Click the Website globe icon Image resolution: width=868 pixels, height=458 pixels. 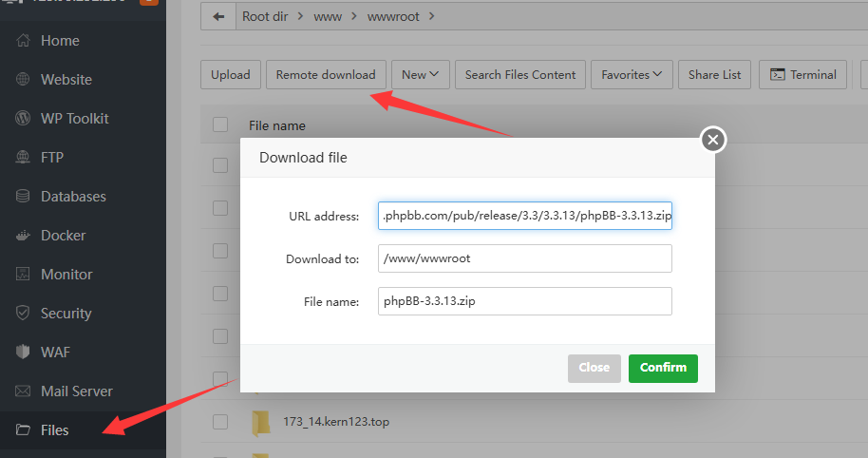click(x=23, y=79)
